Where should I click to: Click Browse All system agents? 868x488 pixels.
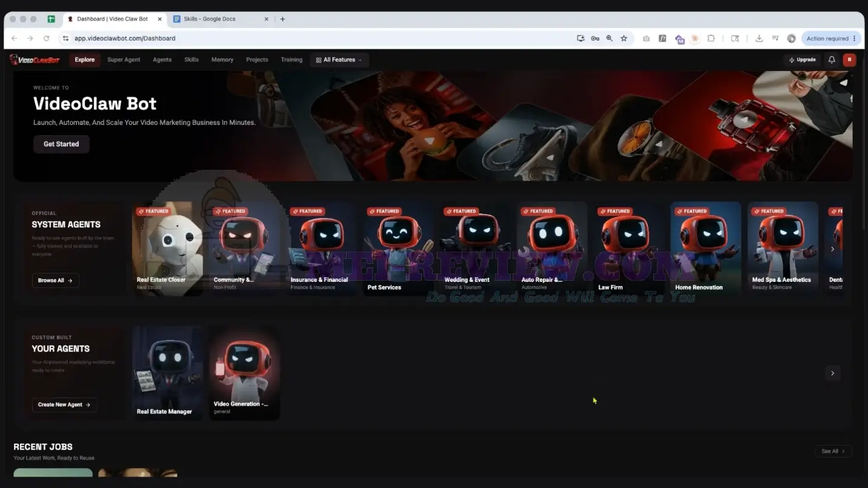(55, 281)
